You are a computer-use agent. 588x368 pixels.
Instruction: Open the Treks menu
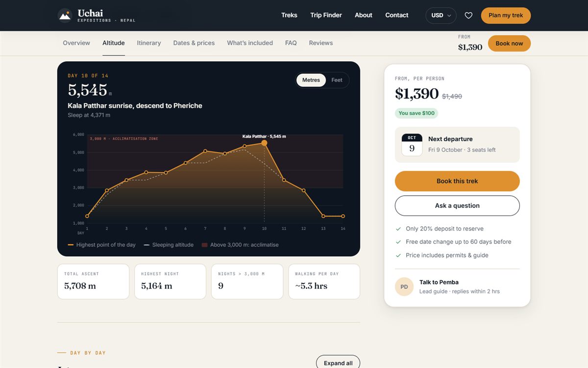click(x=289, y=15)
